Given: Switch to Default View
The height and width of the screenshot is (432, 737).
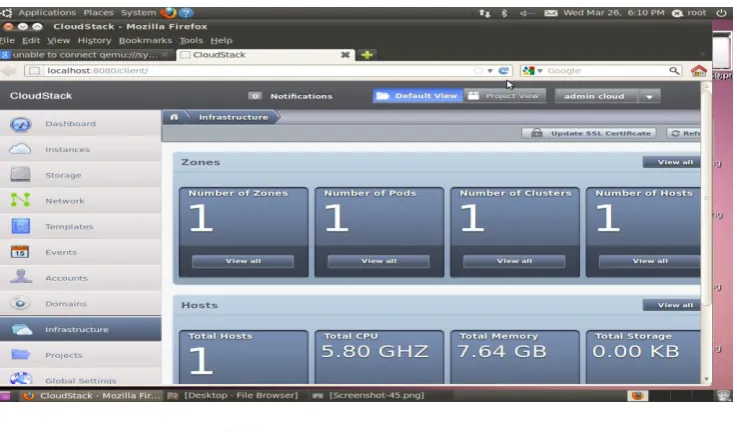Looking at the screenshot, I should (x=417, y=96).
